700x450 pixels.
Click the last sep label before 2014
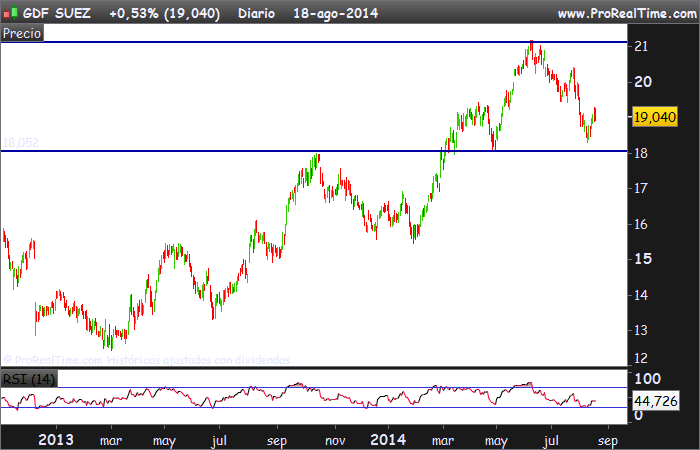tap(277, 441)
